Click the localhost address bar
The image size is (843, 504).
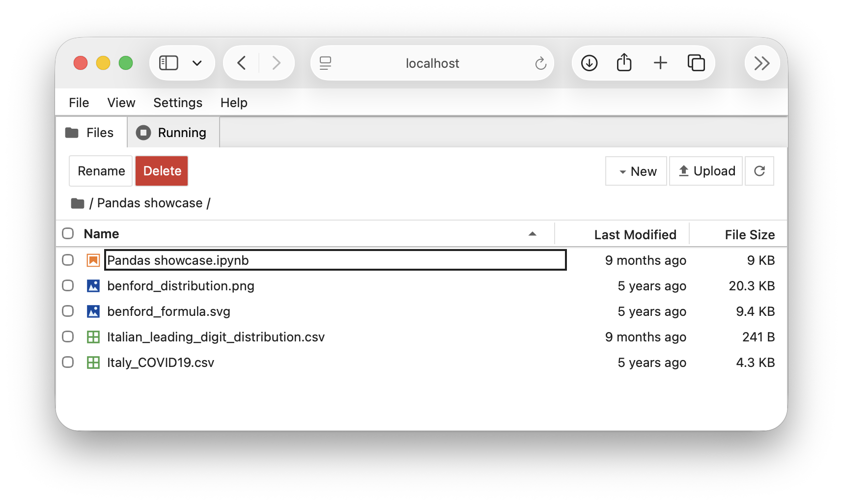(432, 63)
